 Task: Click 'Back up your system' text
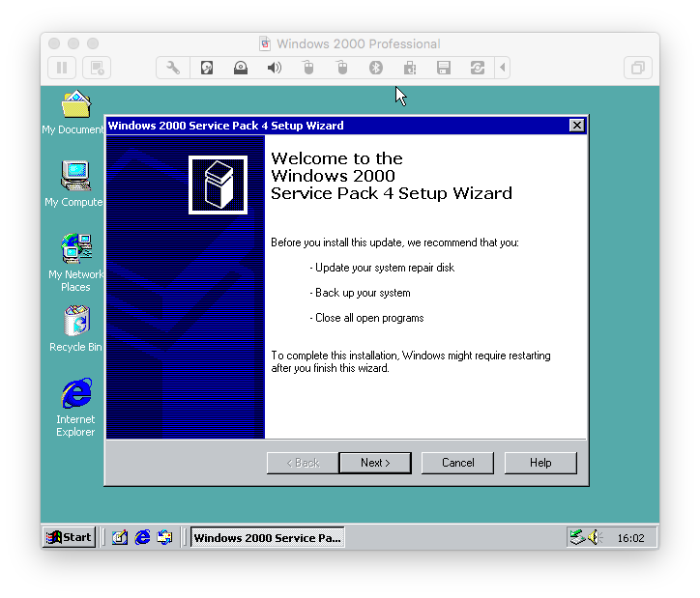(x=363, y=293)
